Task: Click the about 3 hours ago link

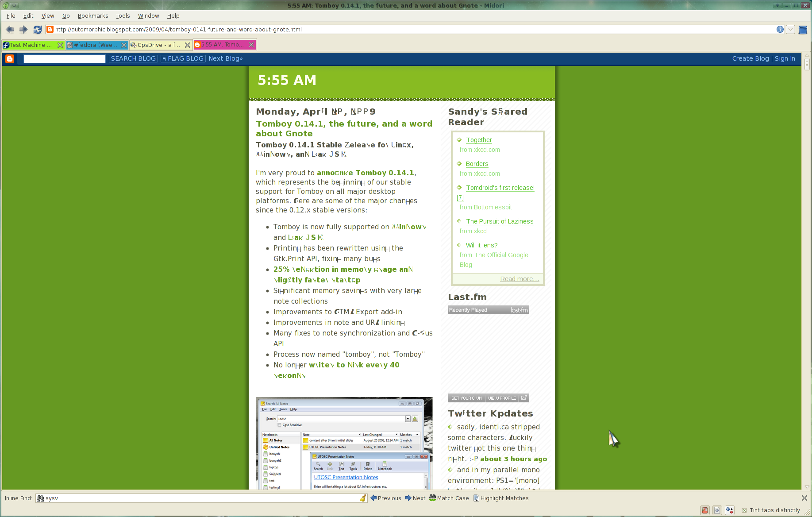Action: [514, 459]
